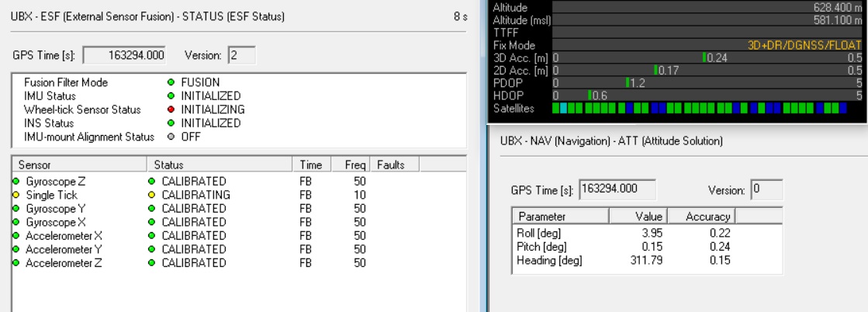Click the Sensor column header
This screenshot has height=312, width=868.
click(78, 165)
